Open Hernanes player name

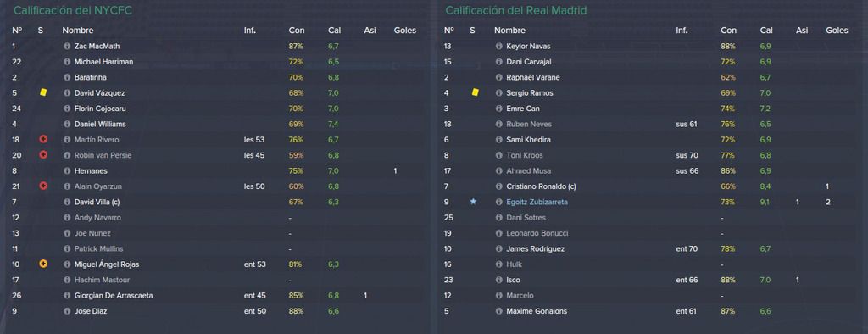[x=91, y=171]
